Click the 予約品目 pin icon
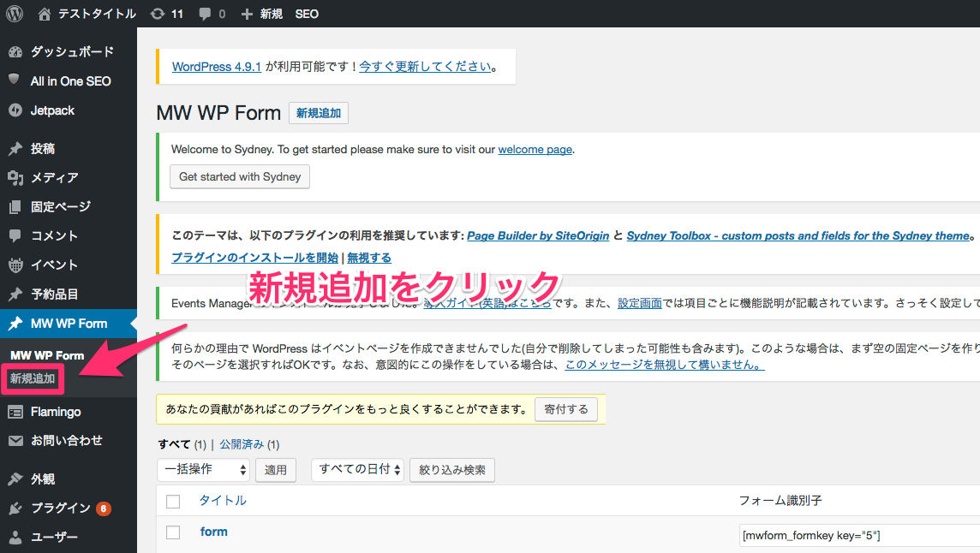Image resolution: width=980 pixels, height=553 pixels. click(x=15, y=294)
